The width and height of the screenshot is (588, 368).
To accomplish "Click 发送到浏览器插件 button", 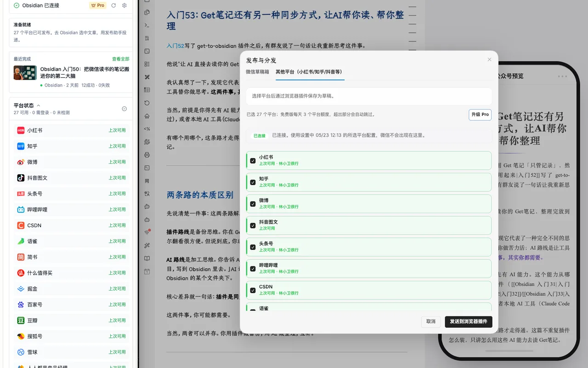I will pos(469,322).
